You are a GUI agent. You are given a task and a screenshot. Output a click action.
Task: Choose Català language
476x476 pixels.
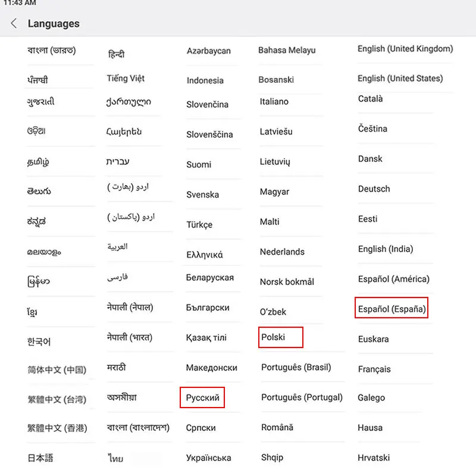point(370,99)
